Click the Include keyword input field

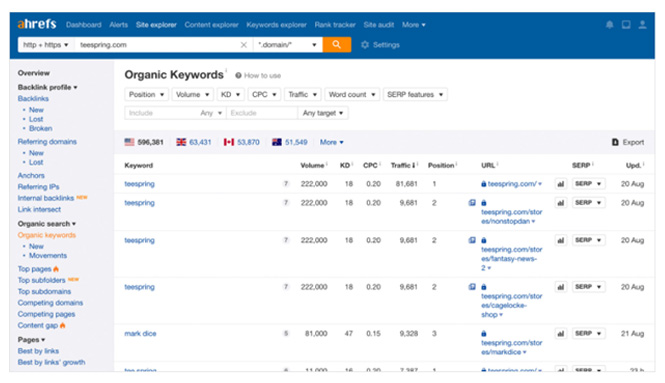161,113
